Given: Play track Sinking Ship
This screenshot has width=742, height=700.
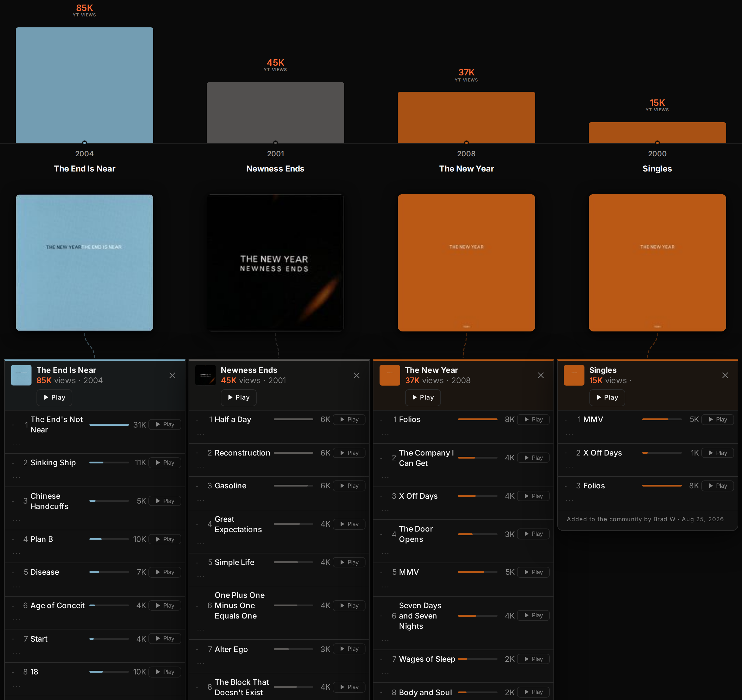Looking at the screenshot, I should pyautogui.click(x=165, y=463).
